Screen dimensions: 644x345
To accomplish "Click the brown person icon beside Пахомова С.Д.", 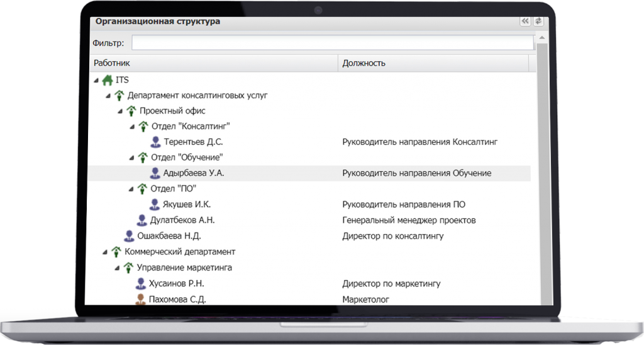I will point(140,299).
